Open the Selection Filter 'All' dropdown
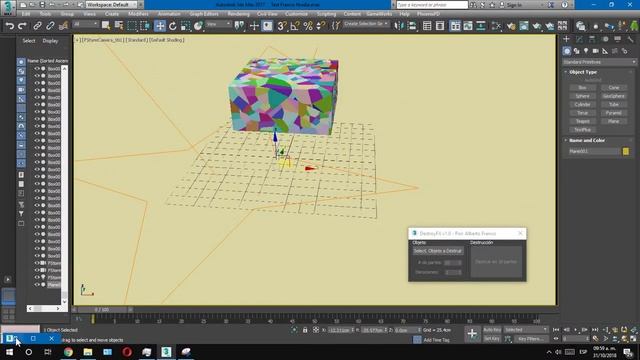The image size is (640, 360). coord(86,24)
